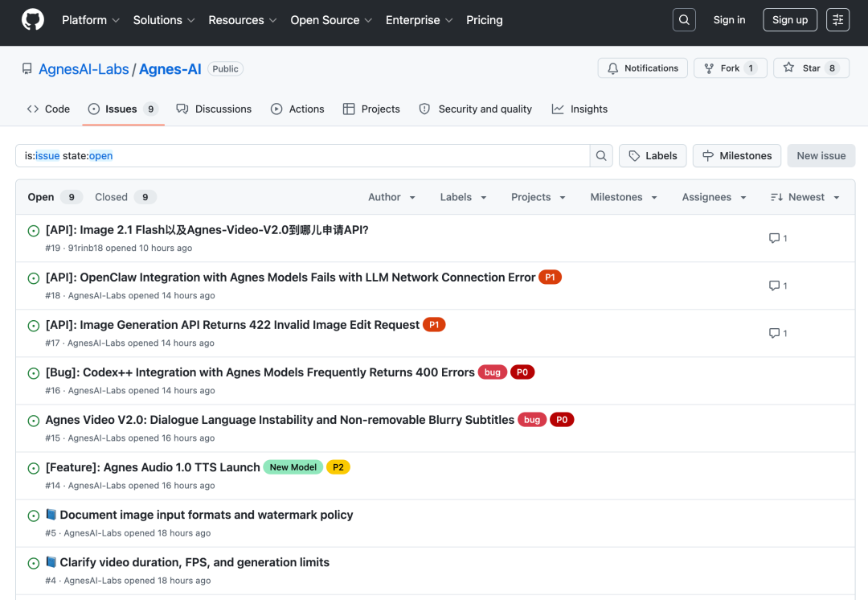
Task: Open the Pricing page
Action: point(485,20)
